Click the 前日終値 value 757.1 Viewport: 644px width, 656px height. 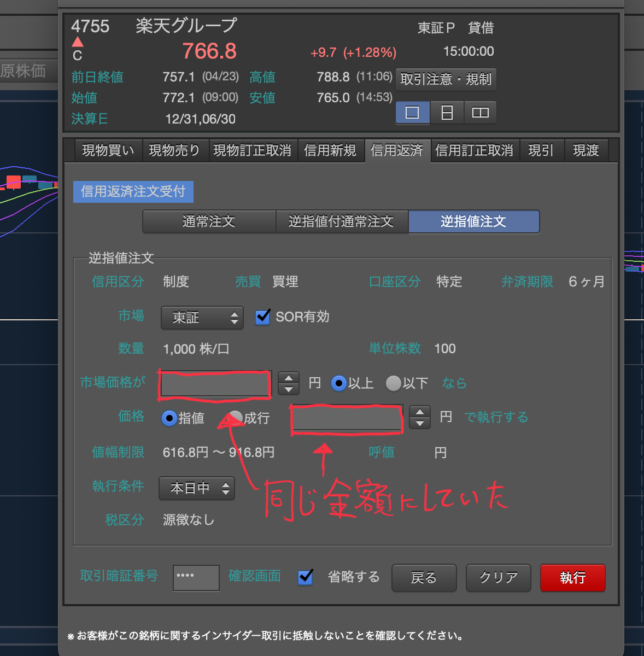pyautogui.click(x=179, y=77)
